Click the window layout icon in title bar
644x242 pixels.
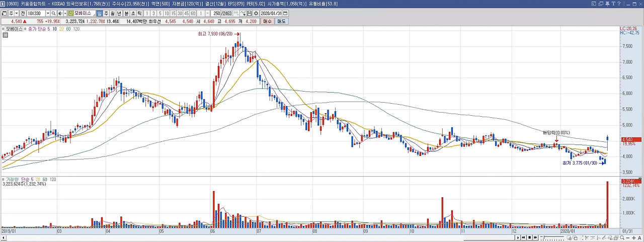(x=594, y=4)
